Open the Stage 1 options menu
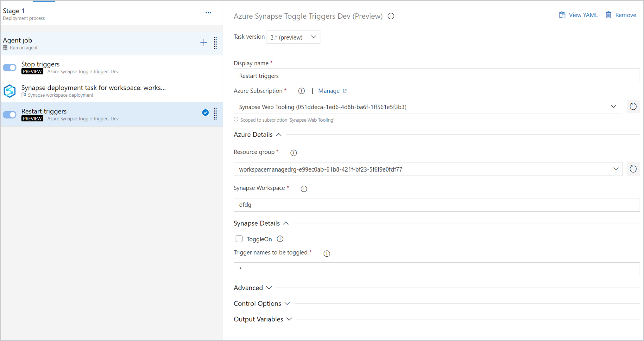The width and height of the screenshot is (644, 341). pyautogui.click(x=208, y=13)
